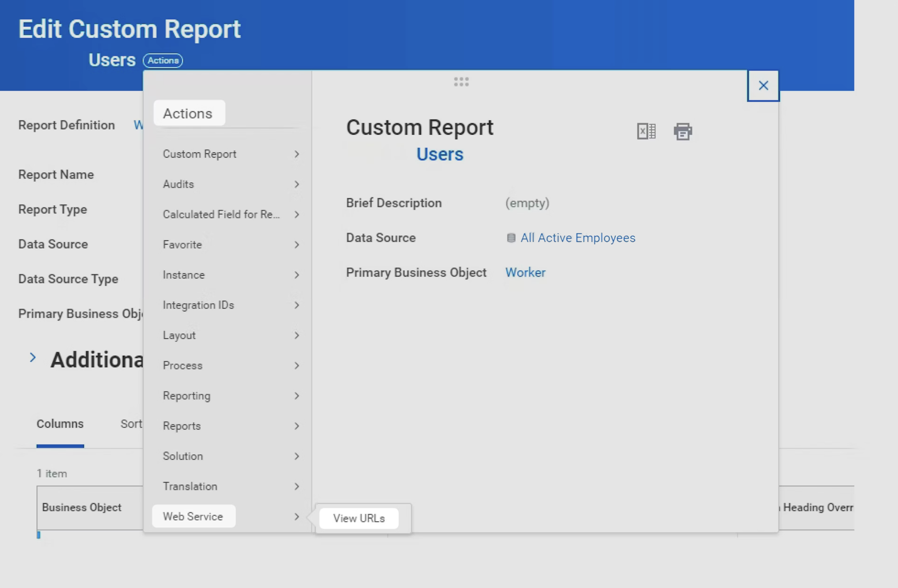The height and width of the screenshot is (588, 898).
Task: Switch to the Sort tab
Action: (131, 424)
